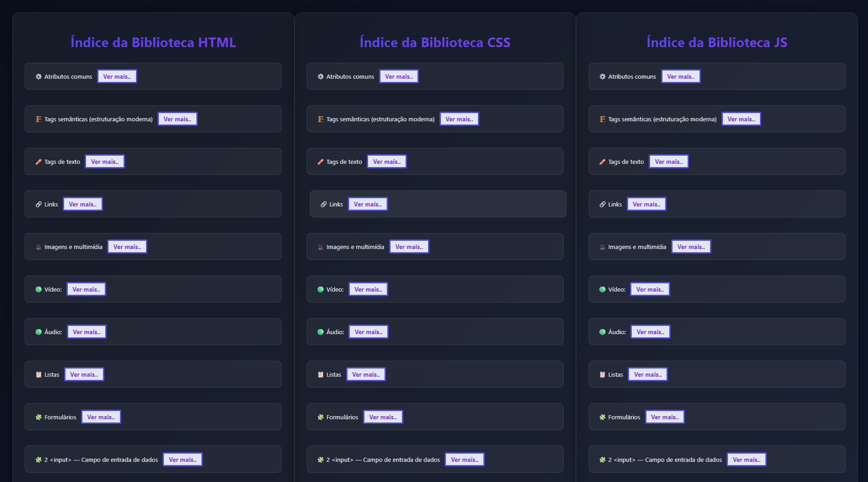Click the Índice da Biblioteca HTML heading
868x482 pixels.
click(x=153, y=43)
